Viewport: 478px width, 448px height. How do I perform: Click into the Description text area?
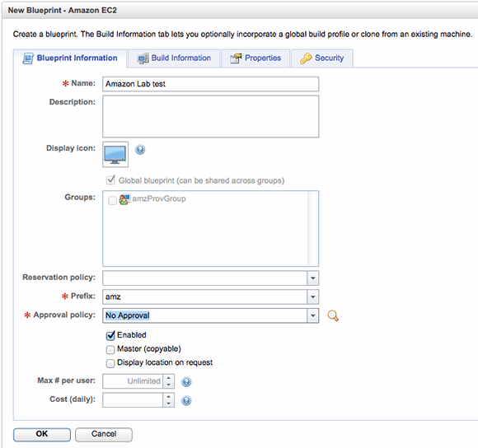(x=211, y=117)
